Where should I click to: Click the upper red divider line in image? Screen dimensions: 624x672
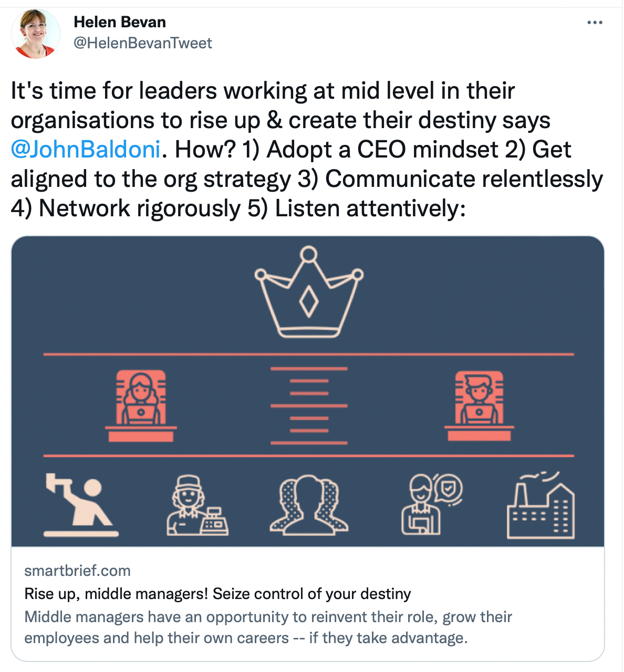[x=309, y=354]
